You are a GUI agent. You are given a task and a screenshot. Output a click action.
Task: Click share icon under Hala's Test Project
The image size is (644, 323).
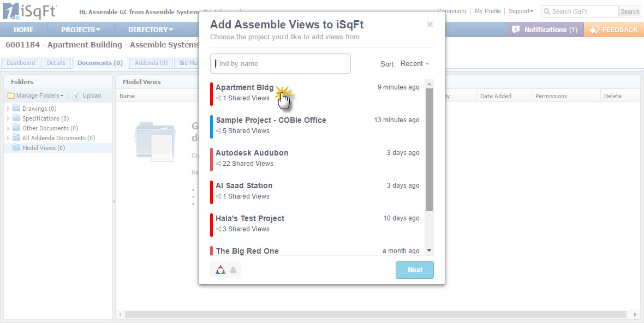coord(218,229)
